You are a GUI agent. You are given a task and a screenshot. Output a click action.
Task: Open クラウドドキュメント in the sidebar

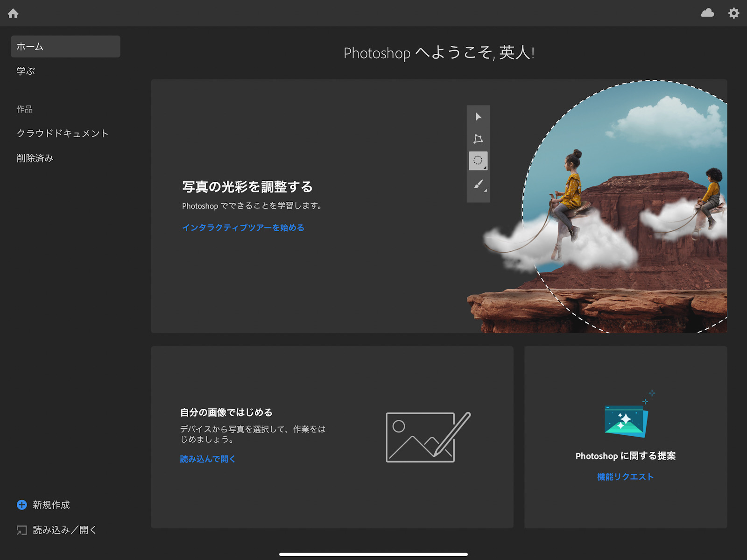[x=63, y=134]
